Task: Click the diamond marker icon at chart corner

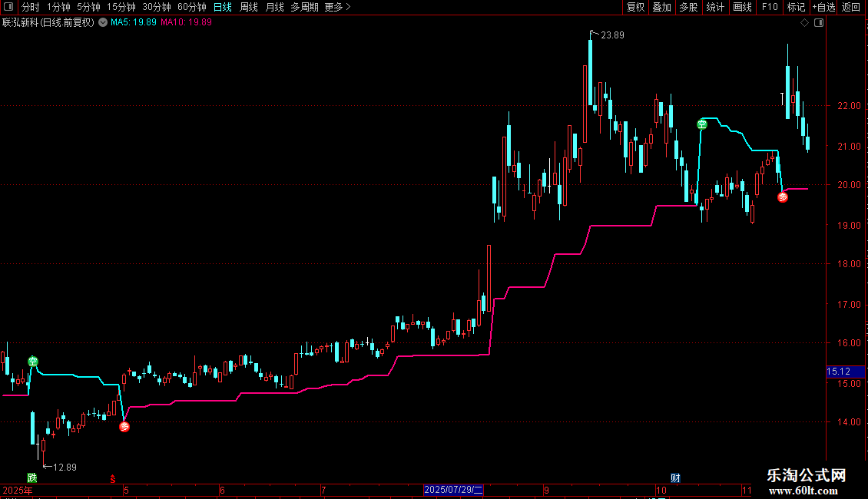Action: (x=805, y=23)
